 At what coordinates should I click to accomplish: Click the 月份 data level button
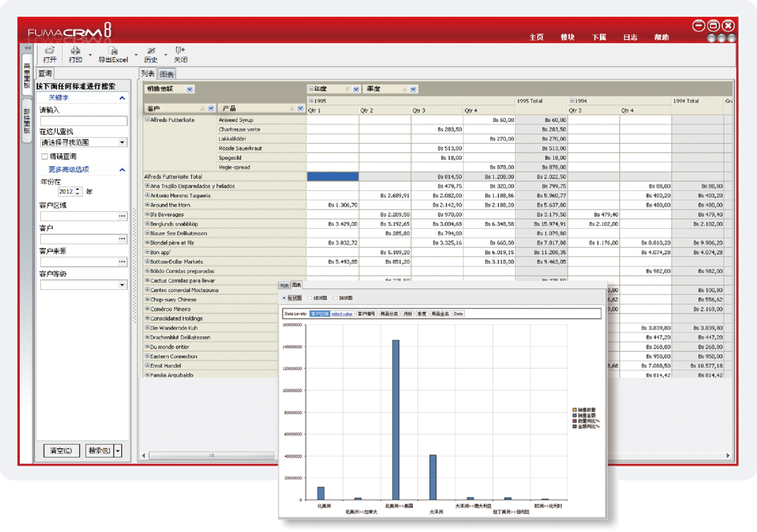408,314
